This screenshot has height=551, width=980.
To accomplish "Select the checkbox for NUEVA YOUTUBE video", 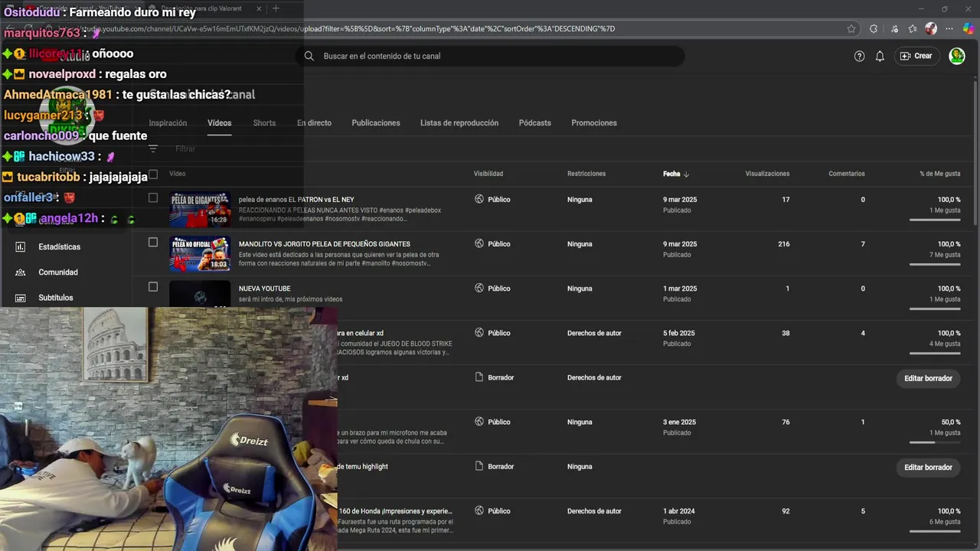I will click(153, 286).
